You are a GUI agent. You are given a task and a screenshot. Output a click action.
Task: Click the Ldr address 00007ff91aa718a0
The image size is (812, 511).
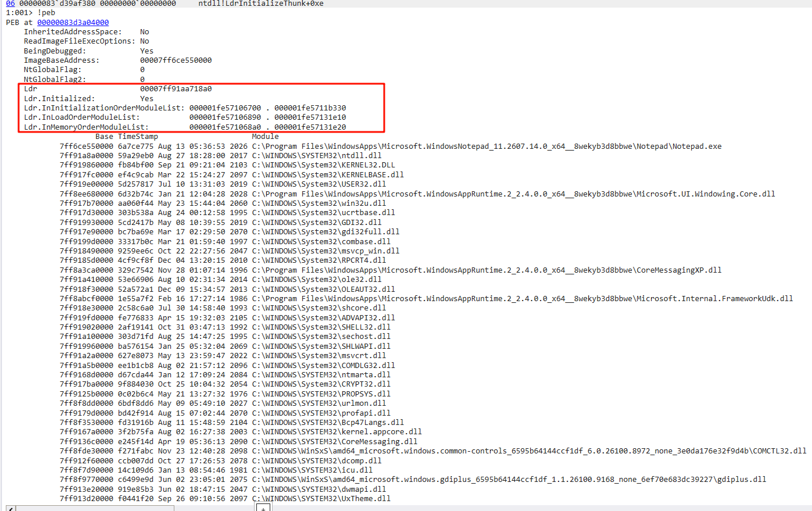tap(176, 89)
